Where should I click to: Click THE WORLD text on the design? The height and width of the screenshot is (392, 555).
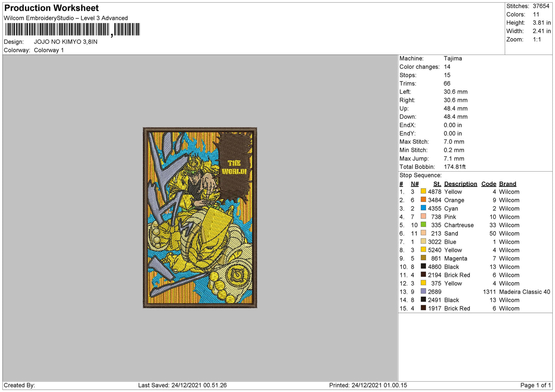[x=234, y=167]
